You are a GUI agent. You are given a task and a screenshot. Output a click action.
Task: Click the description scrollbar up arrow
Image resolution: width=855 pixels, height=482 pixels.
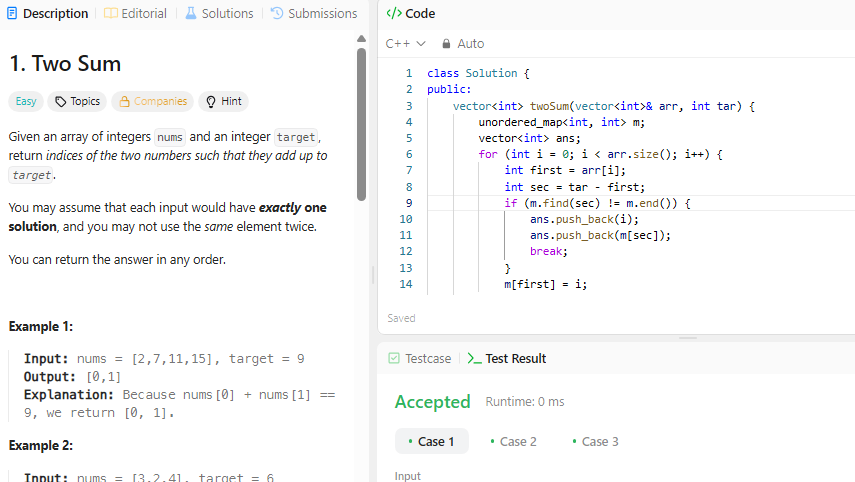pyautogui.click(x=361, y=39)
